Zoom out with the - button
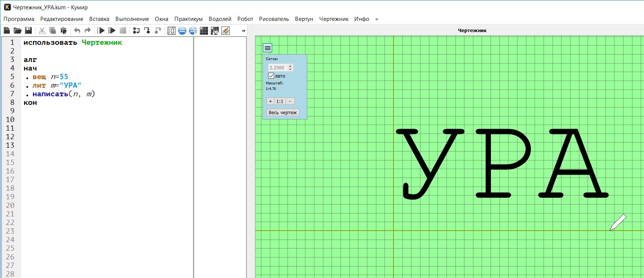The width and height of the screenshot is (644, 278). pos(290,101)
